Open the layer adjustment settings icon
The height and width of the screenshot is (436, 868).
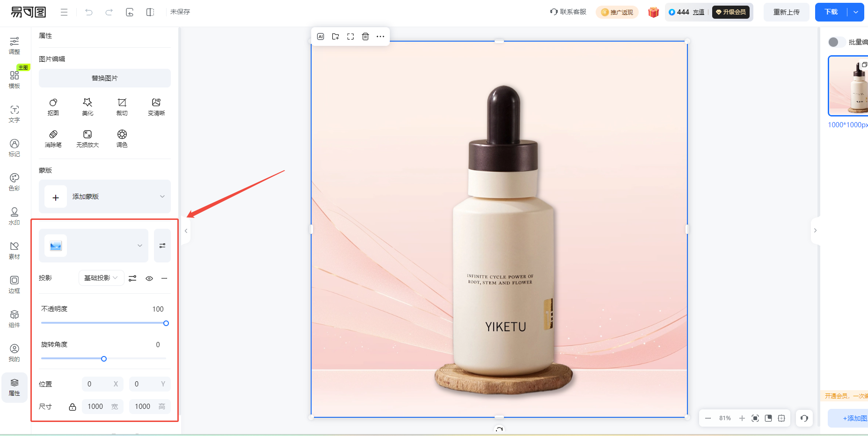(x=162, y=246)
